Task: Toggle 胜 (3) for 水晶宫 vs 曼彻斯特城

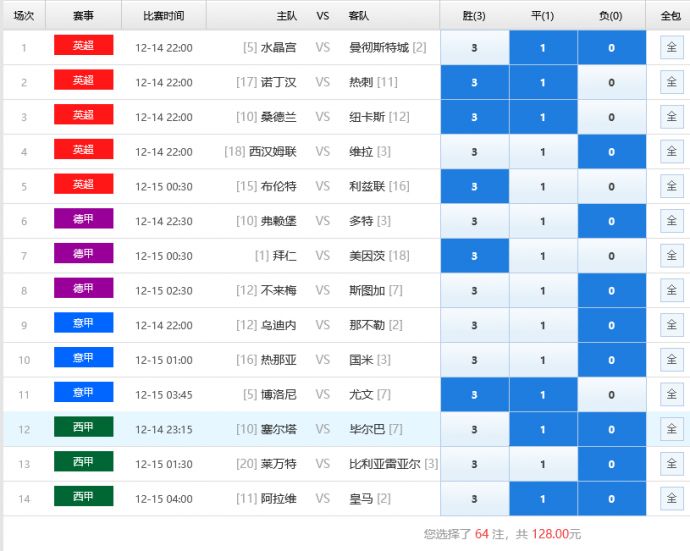Action: click(x=474, y=48)
